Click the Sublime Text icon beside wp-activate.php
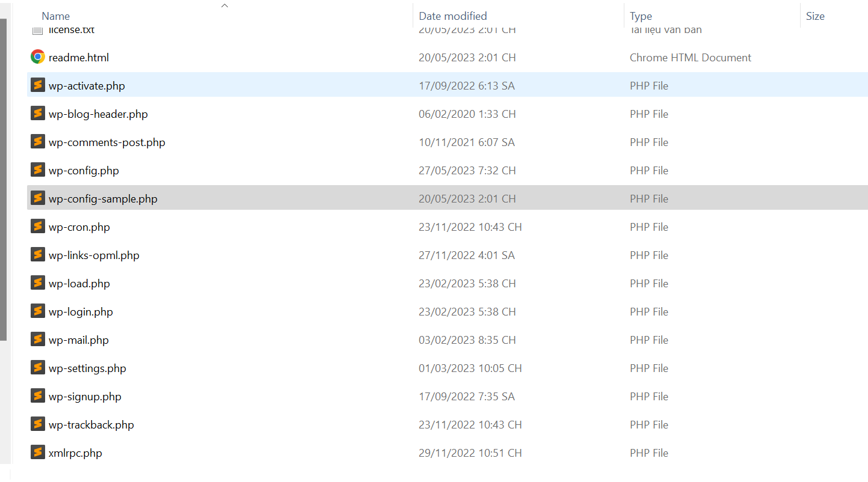This screenshot has height=482, width=868. (x=37, y=85)
